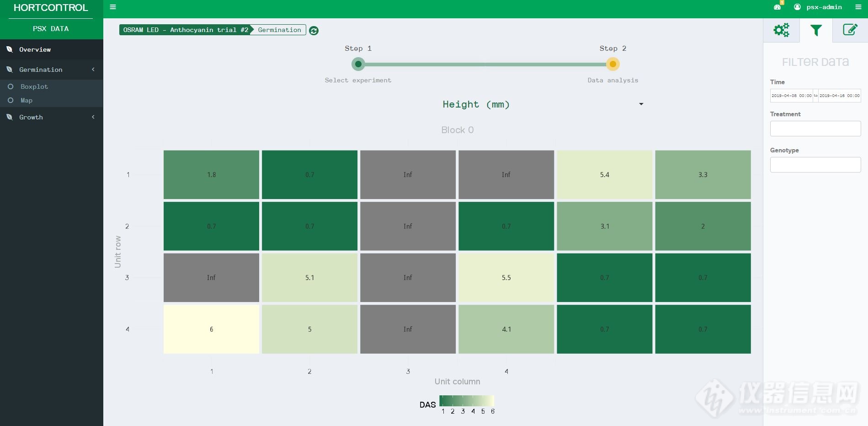Select heatmap cell with value 5
The image size is (868, 426).
[x=309, y=329]
